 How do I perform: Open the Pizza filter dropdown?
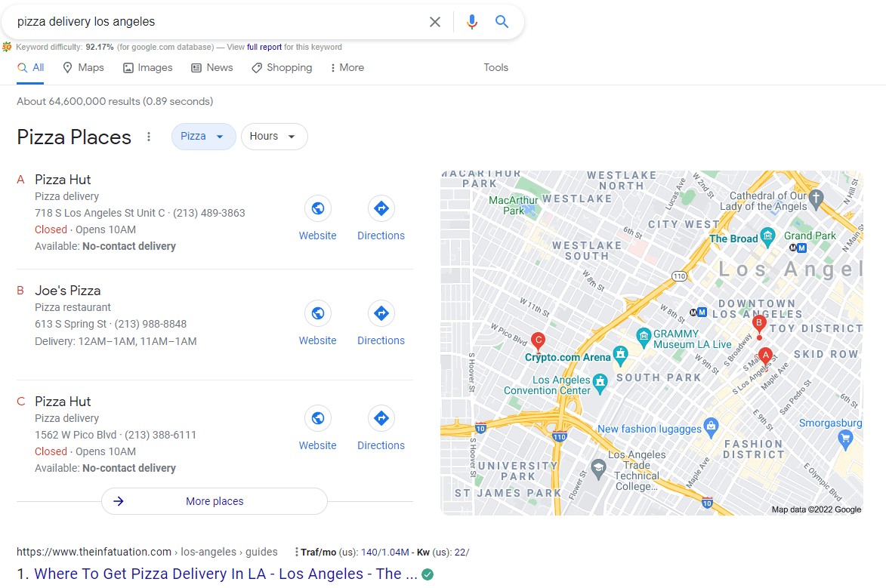[203, 137]
